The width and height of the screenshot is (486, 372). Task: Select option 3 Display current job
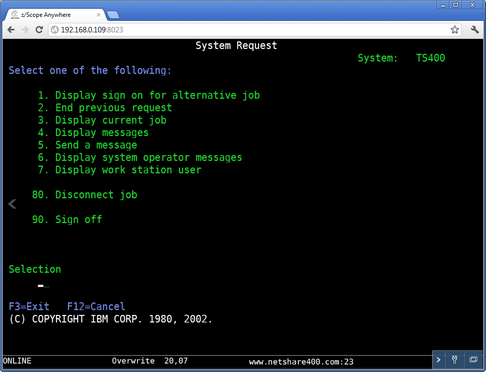pyautogui.click(x=102, y=120)
